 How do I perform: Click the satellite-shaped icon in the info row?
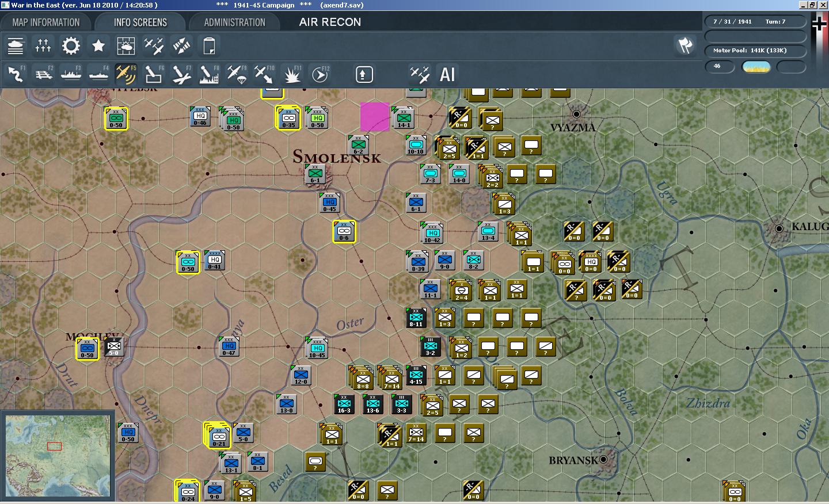tap(181, 45)
